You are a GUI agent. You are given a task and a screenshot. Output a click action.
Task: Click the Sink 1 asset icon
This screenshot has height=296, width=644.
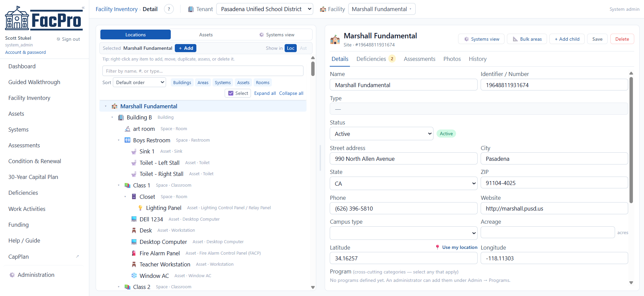coord(134,151)
